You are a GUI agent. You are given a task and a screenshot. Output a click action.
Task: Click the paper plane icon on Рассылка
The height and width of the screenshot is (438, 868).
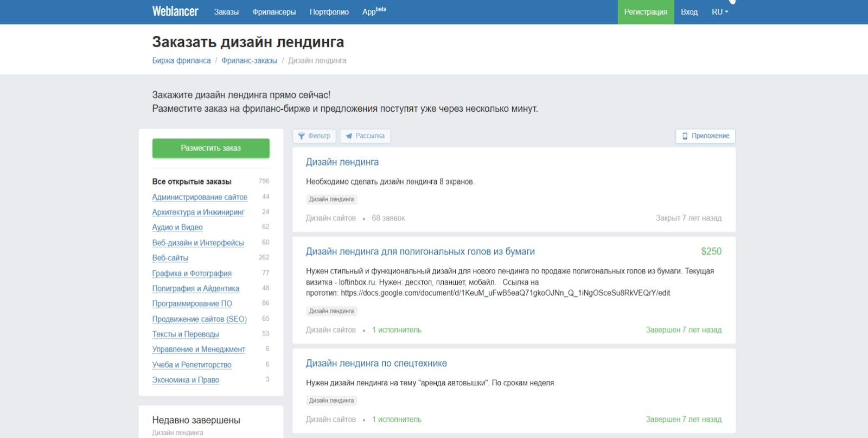349,136
